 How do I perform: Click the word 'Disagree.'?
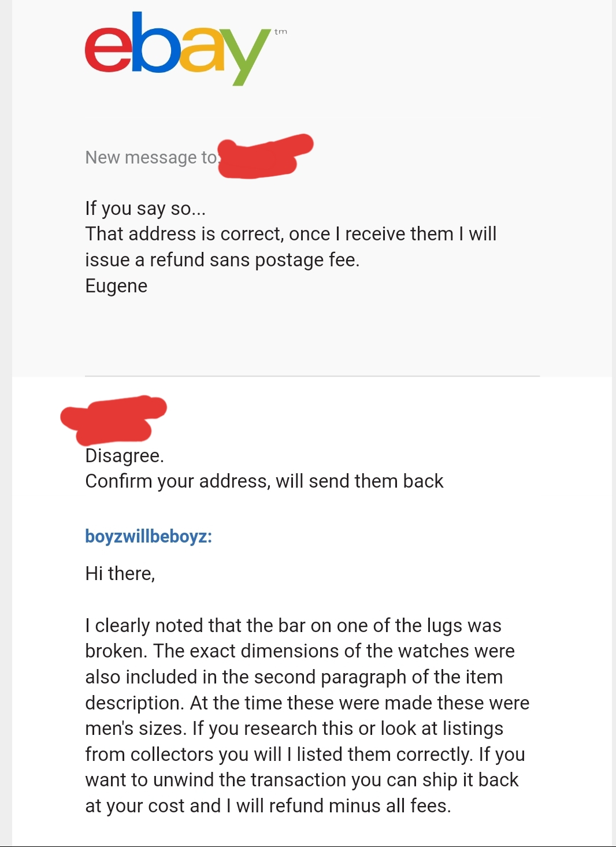coord(124,456)
